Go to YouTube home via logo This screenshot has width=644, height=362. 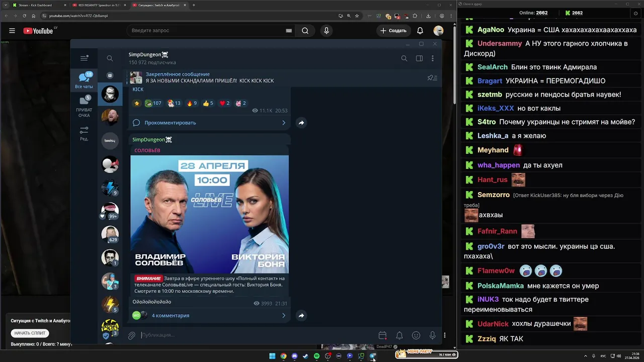(38, 31)
